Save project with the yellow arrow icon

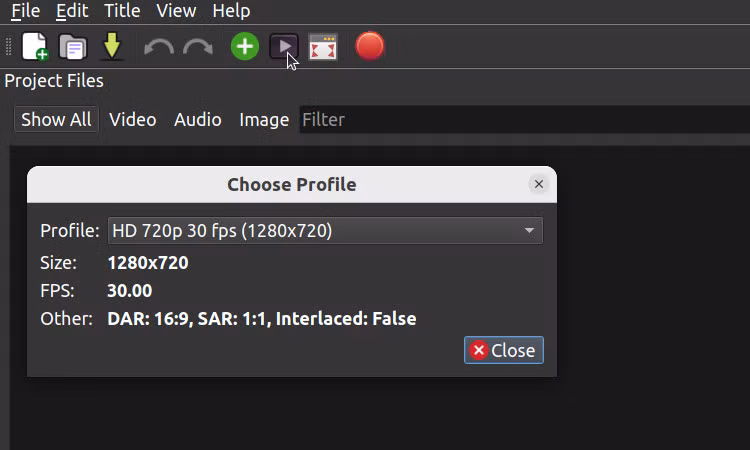(x=111, y=46)
